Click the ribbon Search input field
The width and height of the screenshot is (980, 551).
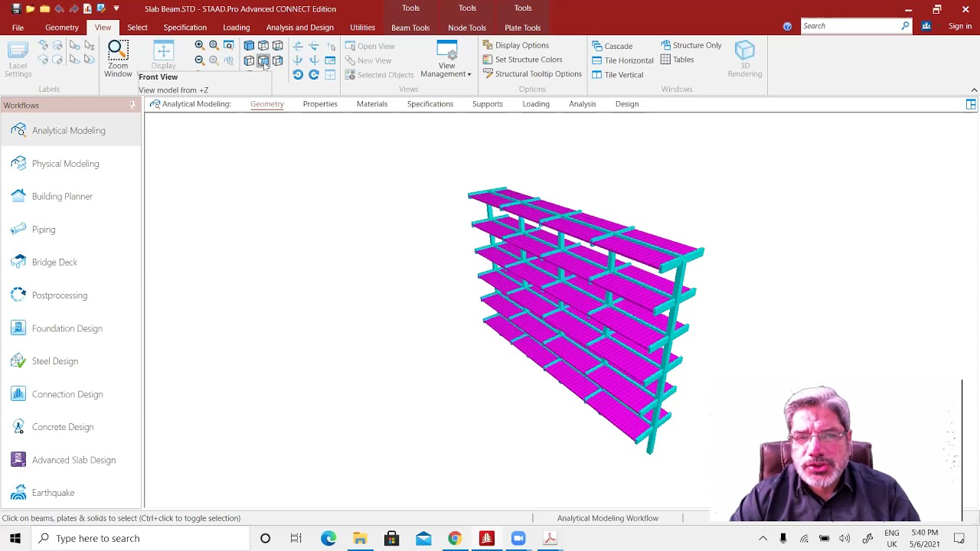(x=850, y=26)
